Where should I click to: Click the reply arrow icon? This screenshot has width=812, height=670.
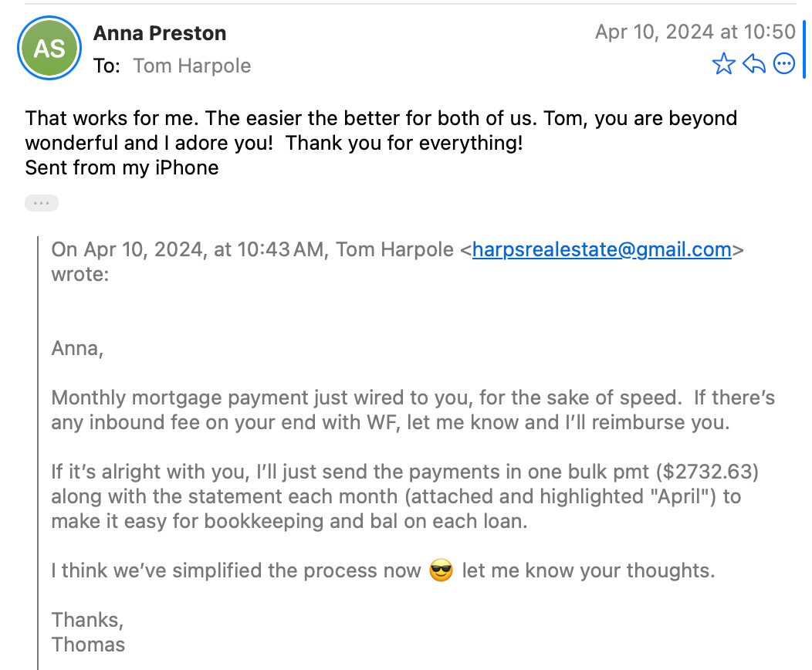point(754,64)
